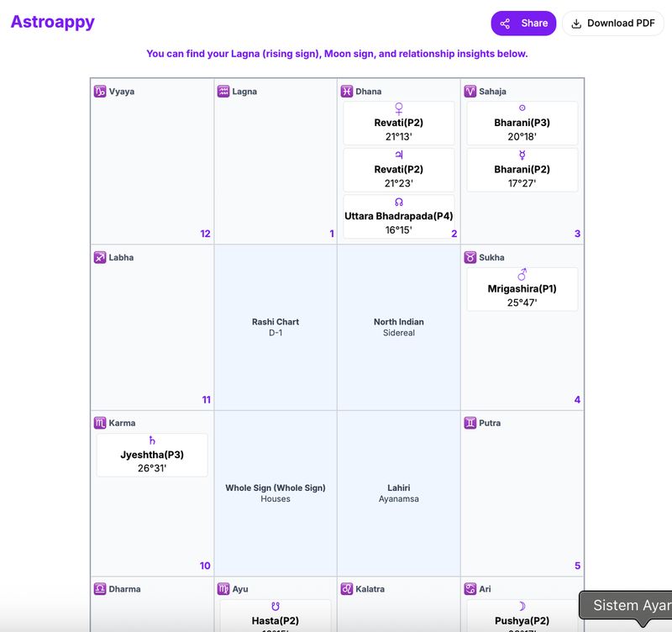
Task: Click the Venus symbol above Revati 21°13'
Action: tap(398, 109)
